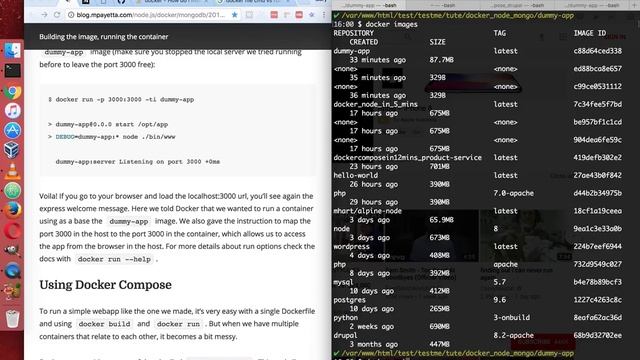Click the '8.2-apache' tag text
The height and width of the screenshot is (360, 640).
513,335
